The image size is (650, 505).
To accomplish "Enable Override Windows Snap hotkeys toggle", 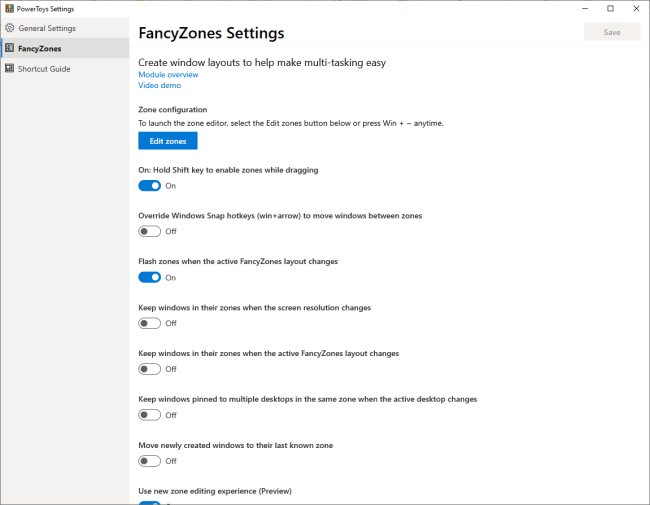I will click(x=149, y=231).
